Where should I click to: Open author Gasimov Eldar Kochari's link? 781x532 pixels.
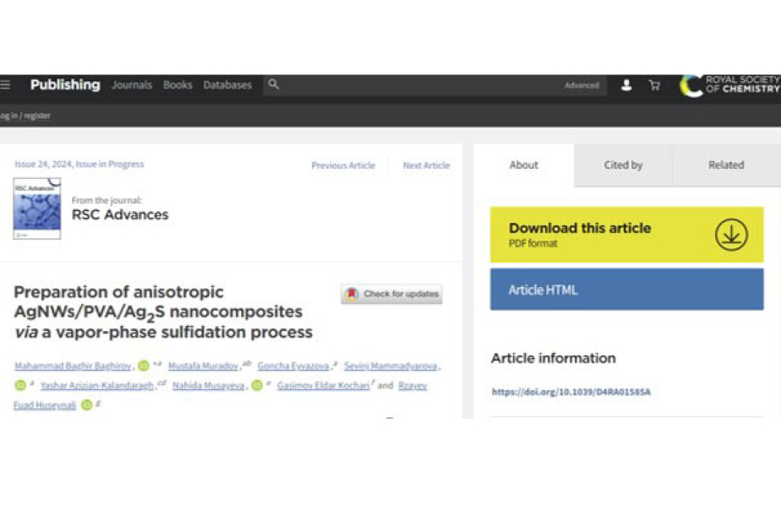tap(324, 386)
